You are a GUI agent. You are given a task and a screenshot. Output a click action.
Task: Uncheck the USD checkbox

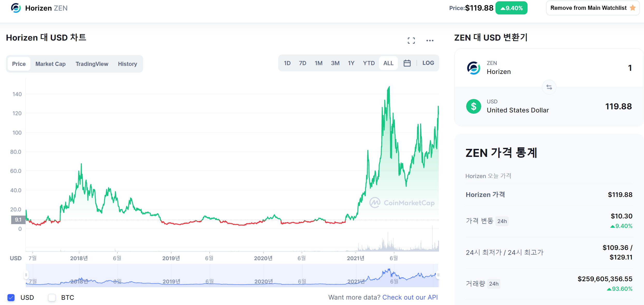pyautogui.click(x=11, y=298)
